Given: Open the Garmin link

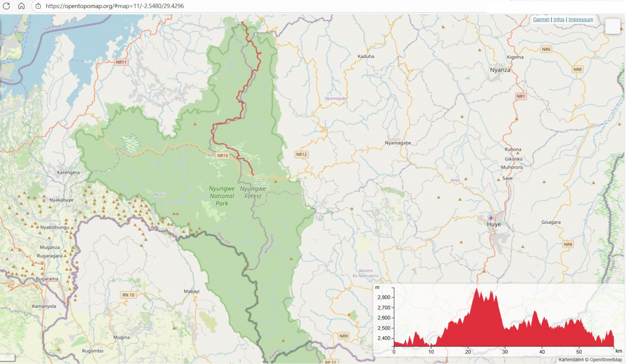Looking at the screenshot, I should (541, 20).
